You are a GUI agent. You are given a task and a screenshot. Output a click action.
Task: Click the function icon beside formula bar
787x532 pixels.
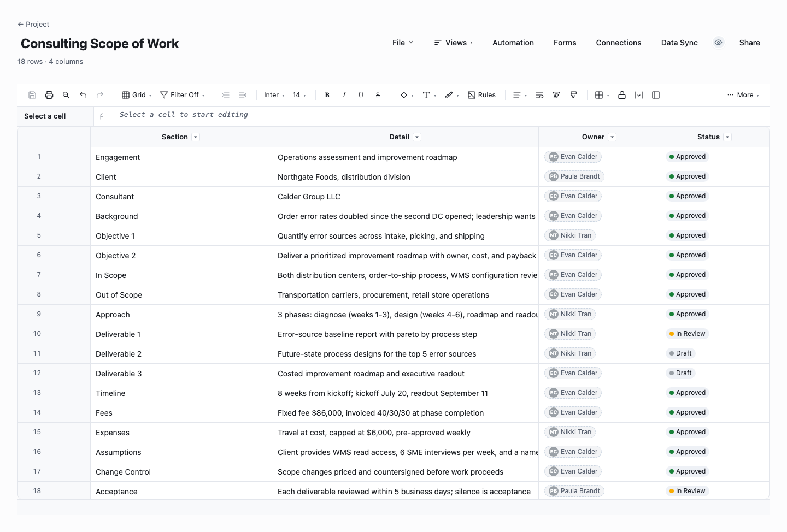click(x=102, y=116)
